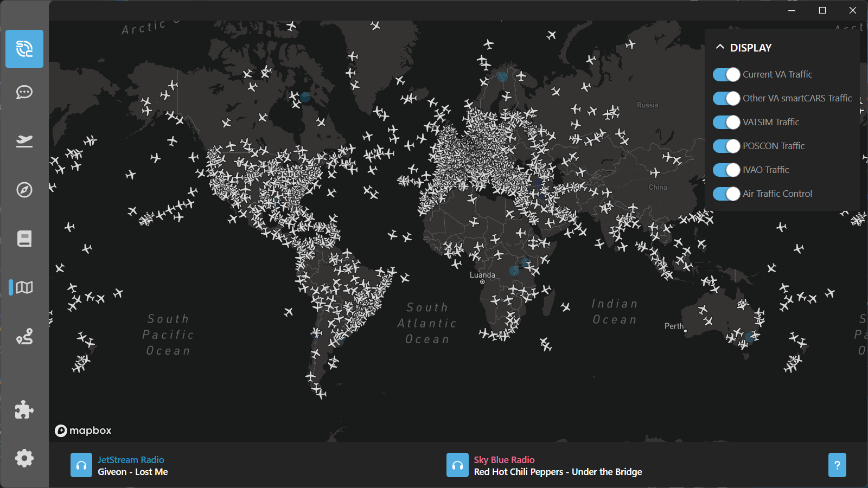The image size is (868, 488).
Task: Open the chat messages icon in sidebar
Action: click(x=24, y=92)
